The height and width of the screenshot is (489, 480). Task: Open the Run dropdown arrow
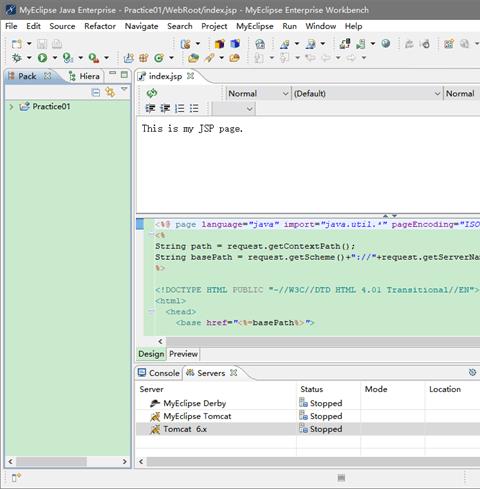pyautogui.click(x=55, y=58)
